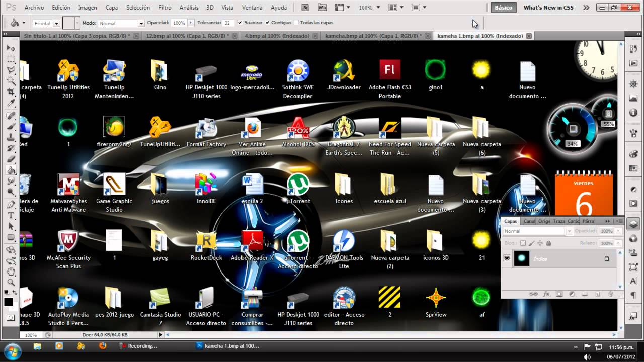Viewport: 644px width, 362px height.
Task: Toggle the Suavizar checkbox
Action: pos(240,23)
